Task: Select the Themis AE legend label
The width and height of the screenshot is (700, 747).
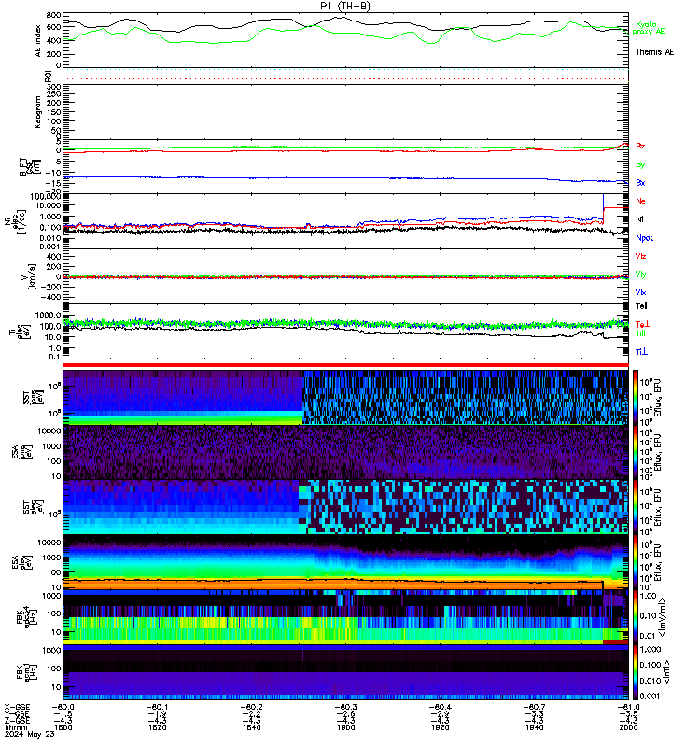Action: click(655, 52)
